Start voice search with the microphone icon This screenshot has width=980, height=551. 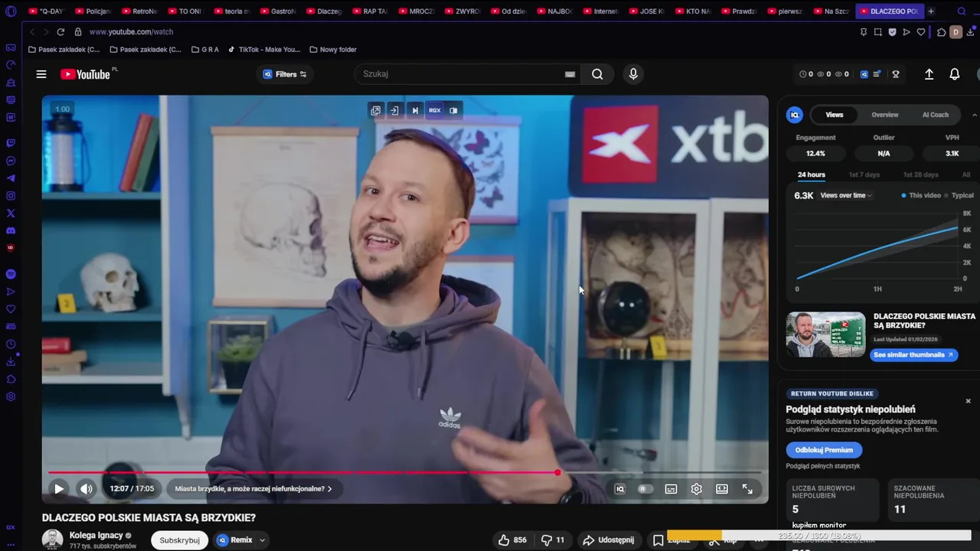click(x=633, y=74)
